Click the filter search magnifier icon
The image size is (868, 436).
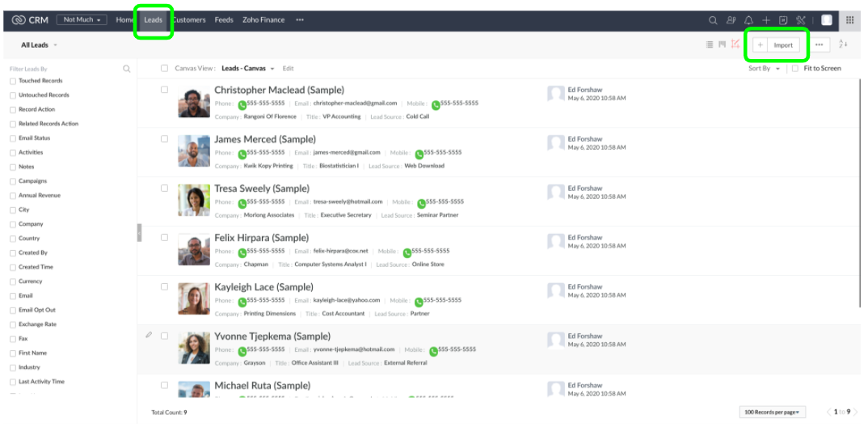pyautogui.click(x=127, y=69)
